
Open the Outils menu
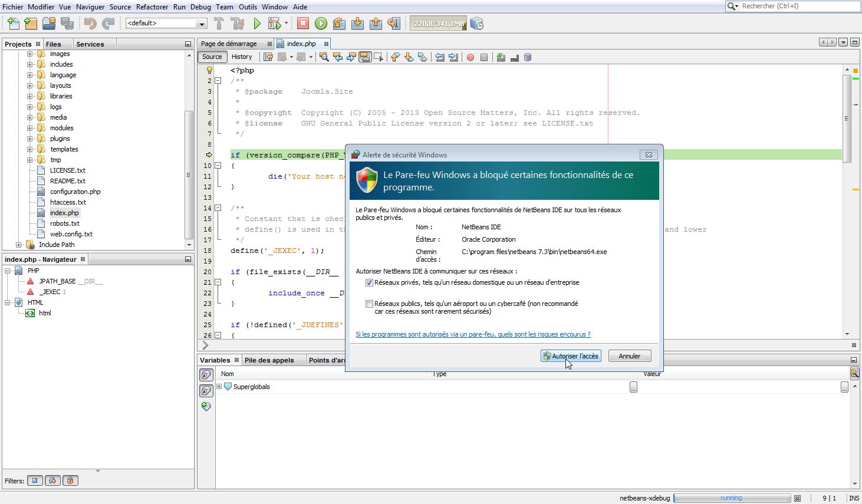[x=248, y=6]
